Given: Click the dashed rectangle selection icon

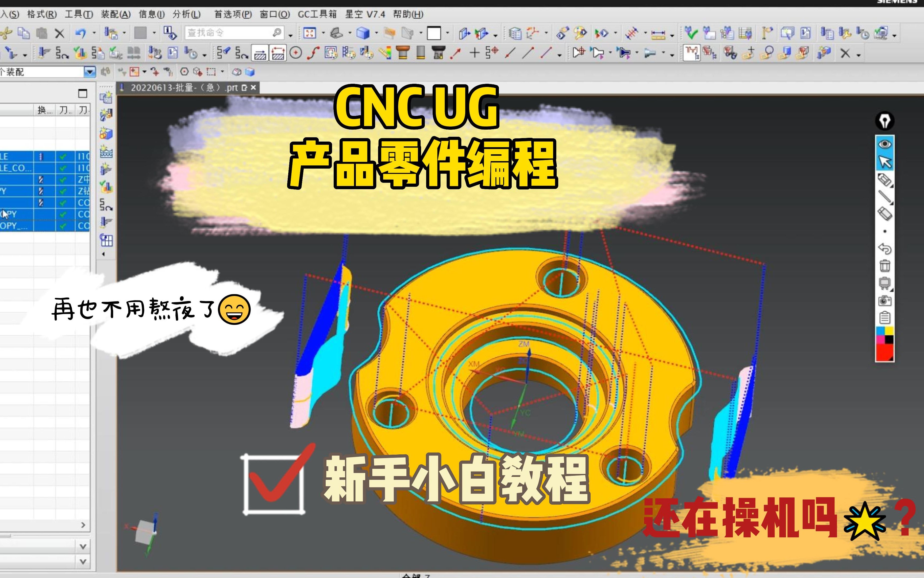Looking at the screenshot, I should click(211, 72).
